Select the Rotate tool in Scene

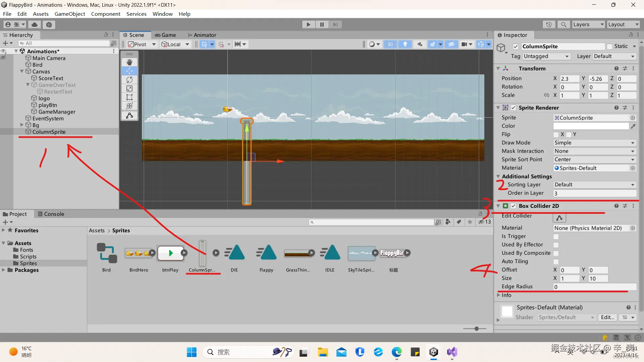pyautogui.click(x=129, y=80)
